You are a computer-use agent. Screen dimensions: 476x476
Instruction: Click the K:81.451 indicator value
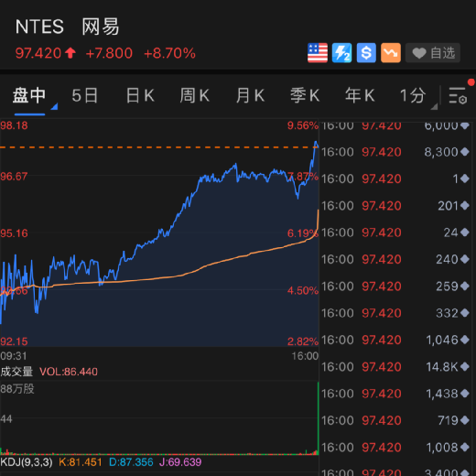81,462
